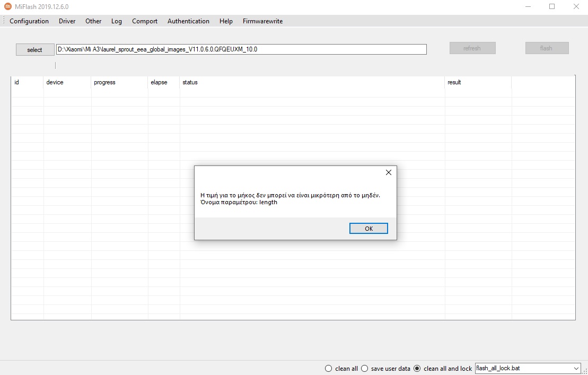This screenshot has height=375, width=588.
Task: Click the MiFlash app icon in title bar
Action: click(8, 7)
